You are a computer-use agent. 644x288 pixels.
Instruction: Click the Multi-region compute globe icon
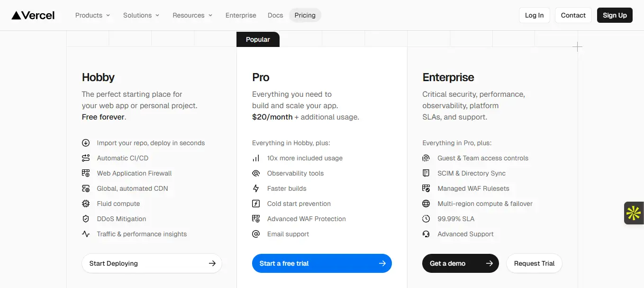[426, 204]
